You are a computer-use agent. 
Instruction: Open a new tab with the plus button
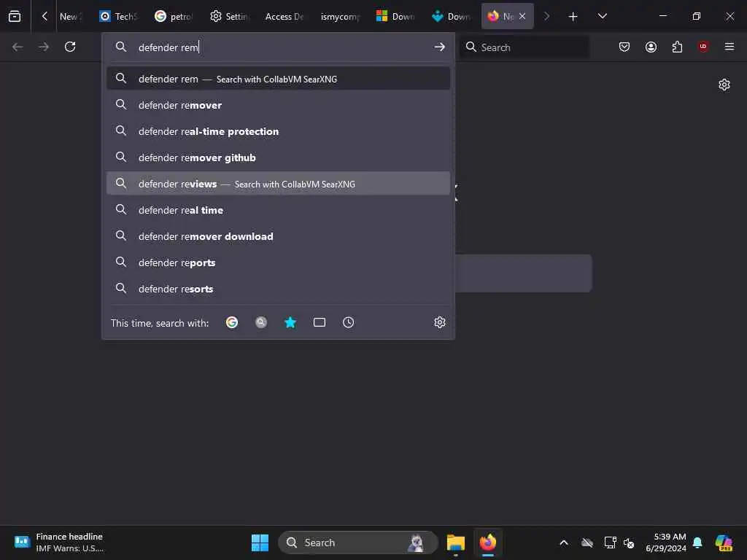(x=573, y=17)
